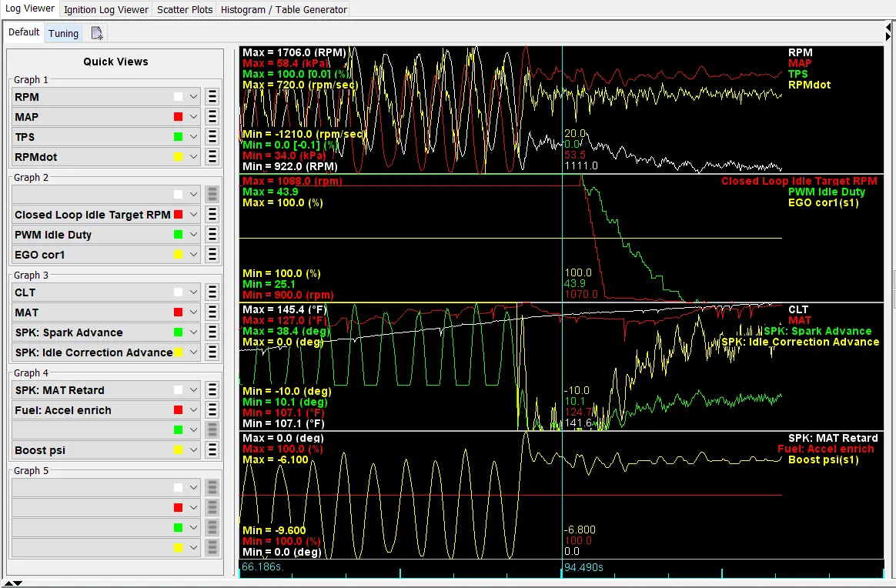Click the yellow color swatch for RPMdot
Viewport: 896px width, 588px height.
[x=179, y=156]
